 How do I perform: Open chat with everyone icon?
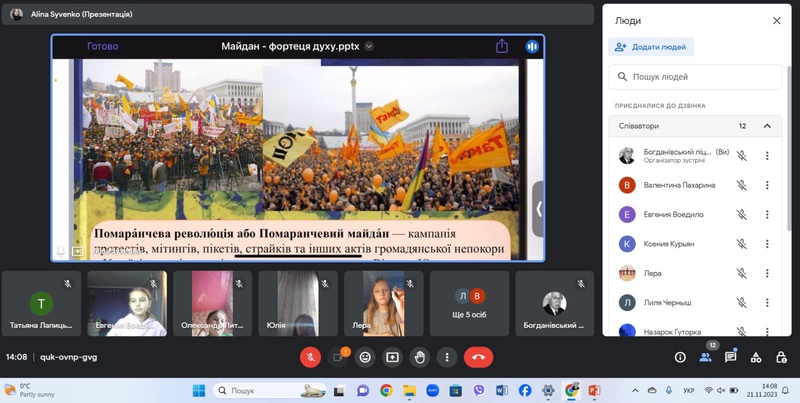pos(731,358)
